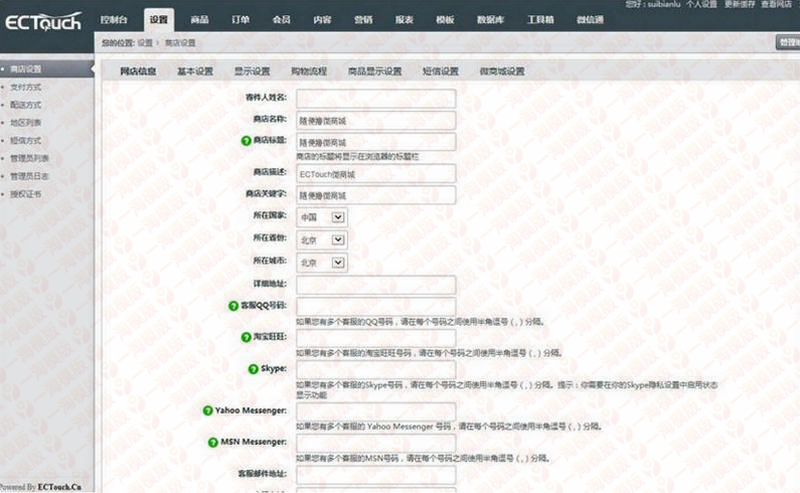Open 授权证书 in the sidebar
The width and height of the screenshot is (800, 493).
tap(26, 194)
